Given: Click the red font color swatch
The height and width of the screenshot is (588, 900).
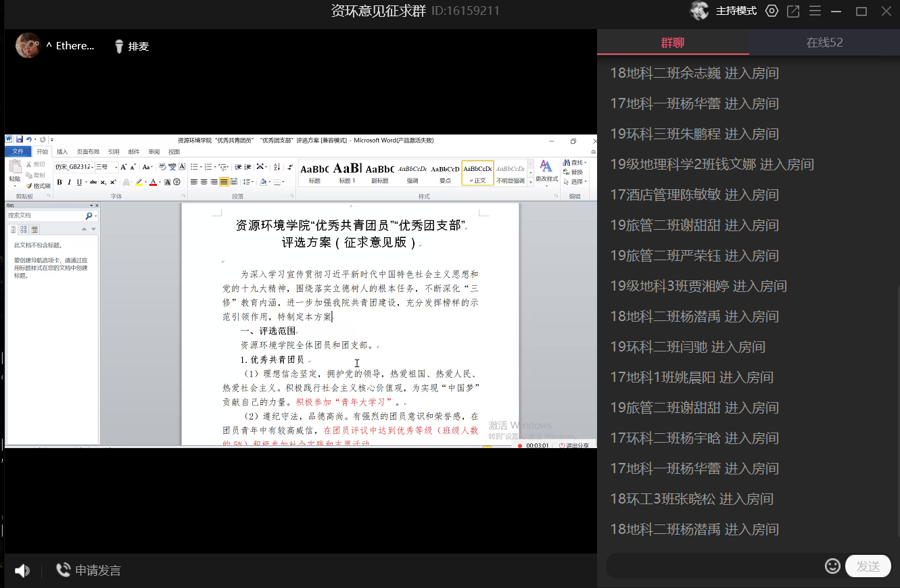Looking at the screenshot, I should click(153, 182).
